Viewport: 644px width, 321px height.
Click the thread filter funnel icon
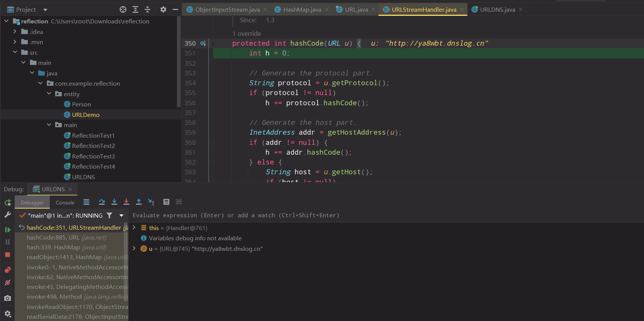(109, 215)
